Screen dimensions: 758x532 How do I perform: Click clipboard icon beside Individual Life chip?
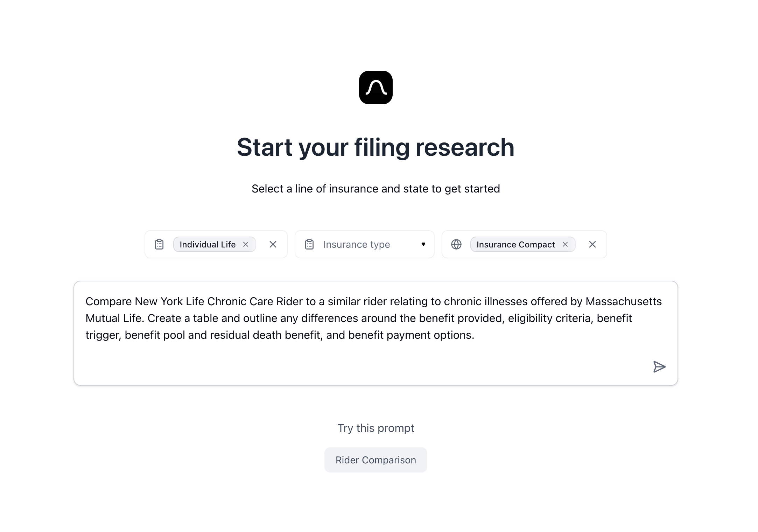pos(159,244)
